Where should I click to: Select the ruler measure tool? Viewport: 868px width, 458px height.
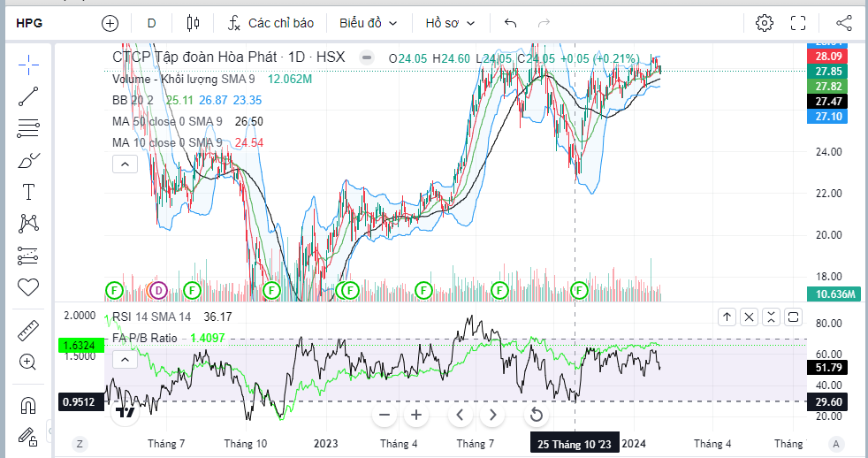tap(28, 330)
